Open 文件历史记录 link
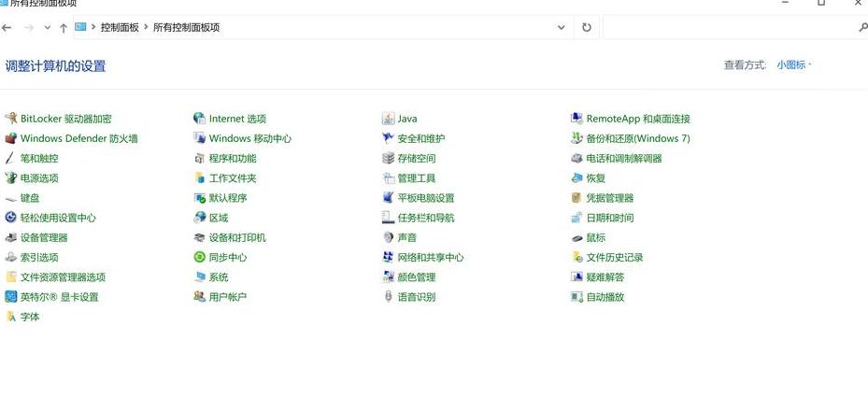Viewport: 868px width, 411px height. [615, 257]
